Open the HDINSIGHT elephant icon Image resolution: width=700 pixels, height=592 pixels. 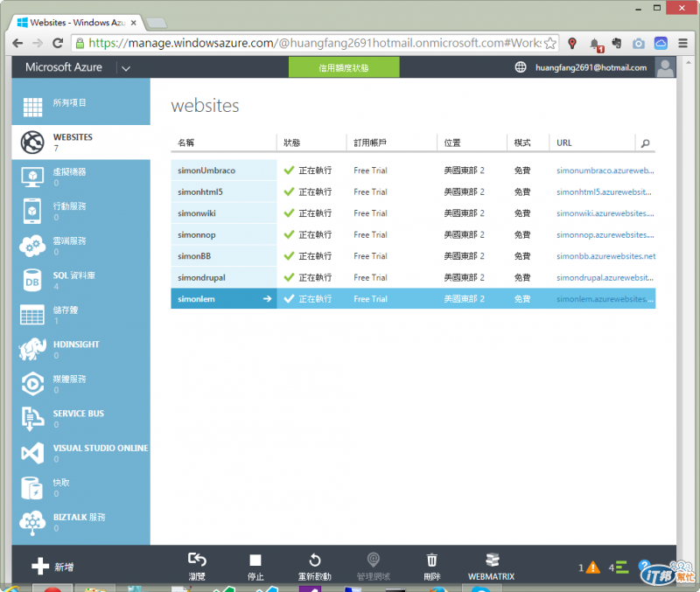(32, 349)
